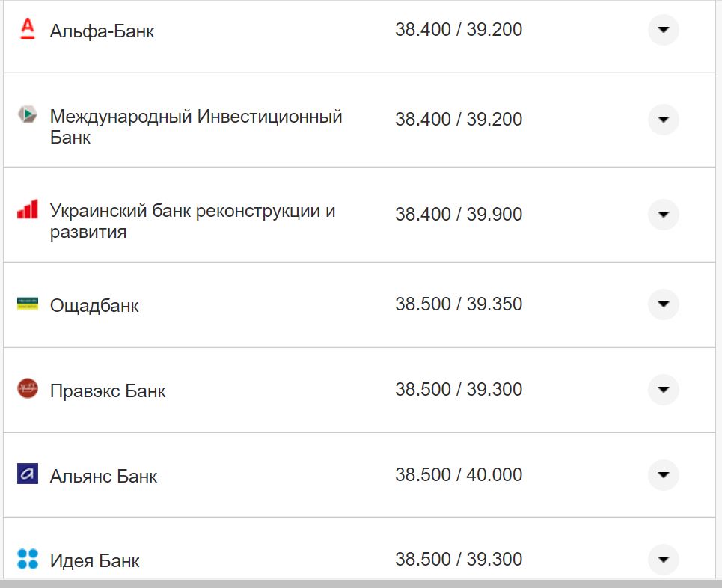This screenshot has height=588, width=722.
Task: Expand the Ощадбанк row chevron
Action: click(663, 304)
